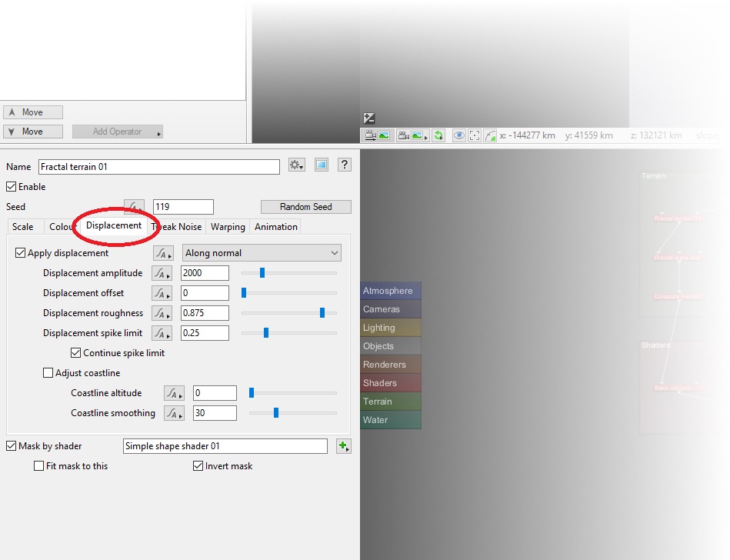Check the Fit mask to this option

click(39, 466)
